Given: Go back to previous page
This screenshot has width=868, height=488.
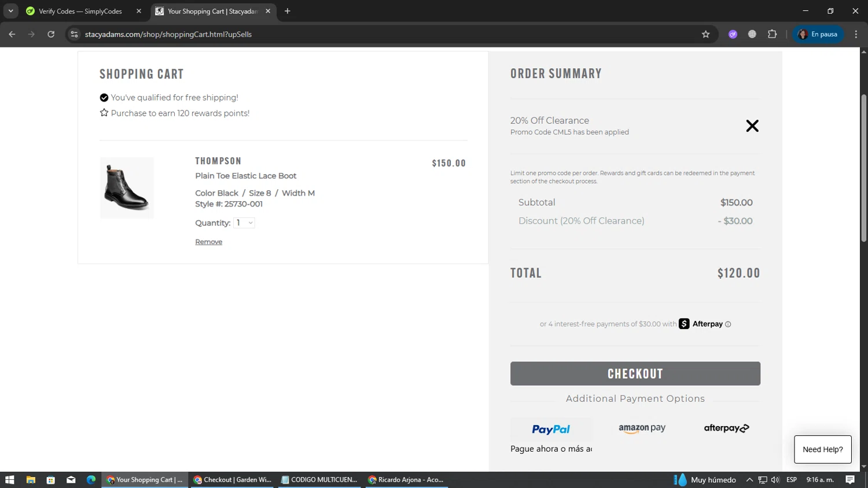Looking at the screenshot, I should (12, 34).
